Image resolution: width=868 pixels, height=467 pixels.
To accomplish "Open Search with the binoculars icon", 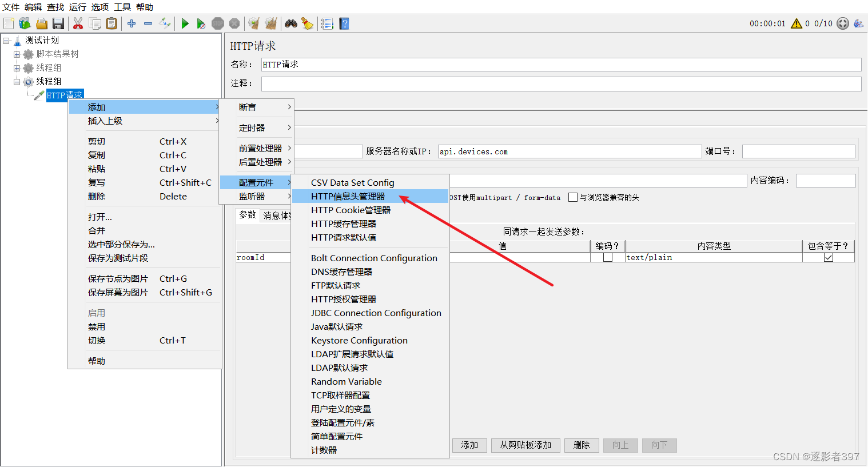I will point(291,23).
